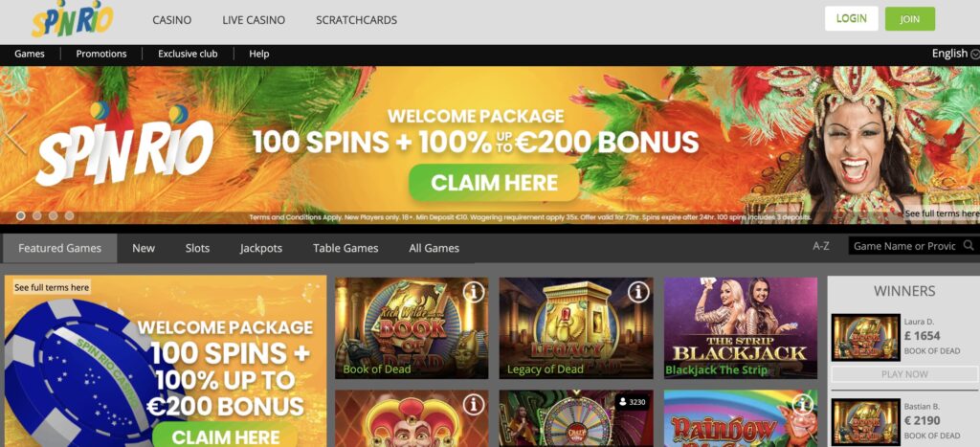Image resolution: width=980 pixels, height=447 pixels.
Task: Go to previous banner slide arrow
Action: pos(15,134)
